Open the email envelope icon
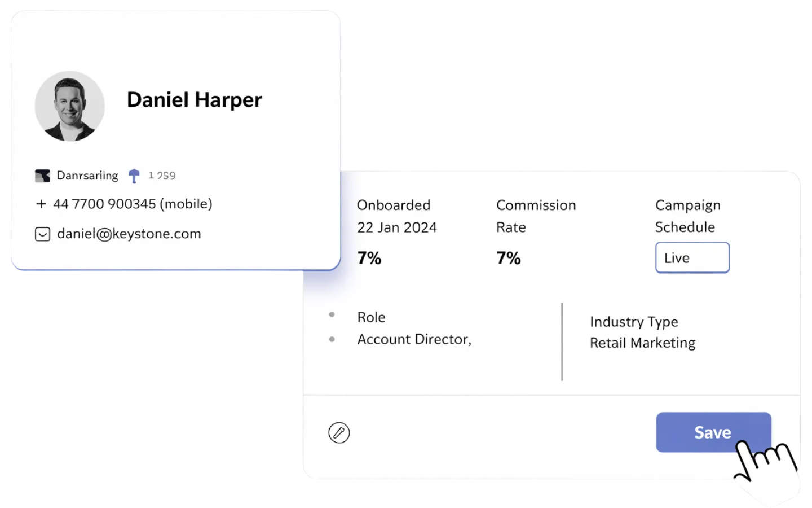Viewport: 812px width, 508px height. click(43, 233)
